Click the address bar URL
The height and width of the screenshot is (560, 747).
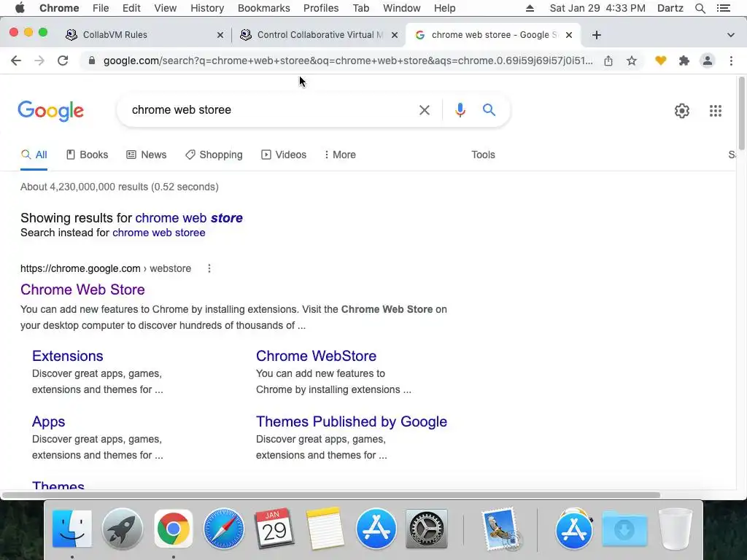point(348,61)
